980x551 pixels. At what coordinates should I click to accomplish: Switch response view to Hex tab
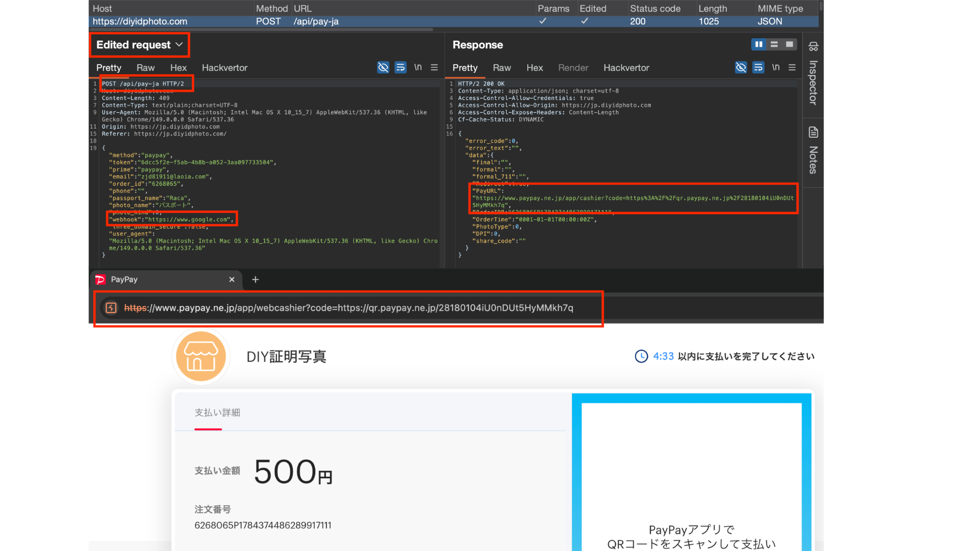[x=535, y=67]
